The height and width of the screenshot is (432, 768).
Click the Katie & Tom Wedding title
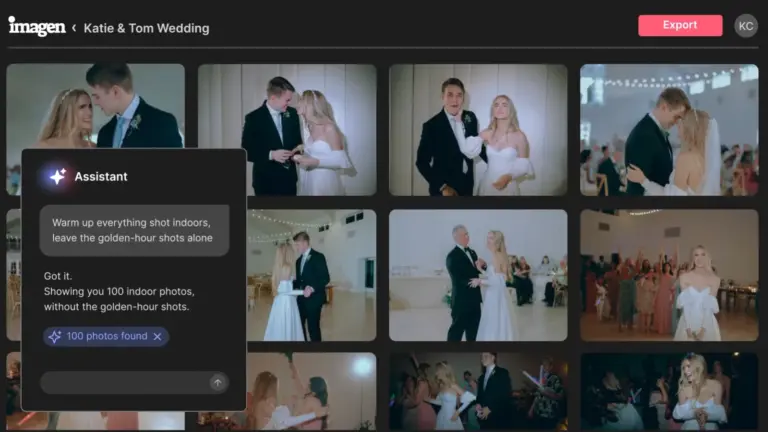coord(146,28)
